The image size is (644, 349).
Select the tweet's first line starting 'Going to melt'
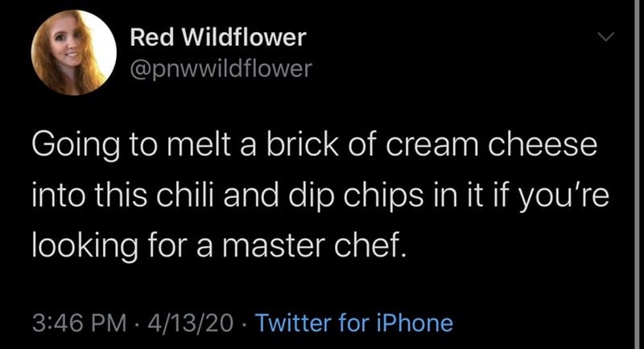[314, 146]
